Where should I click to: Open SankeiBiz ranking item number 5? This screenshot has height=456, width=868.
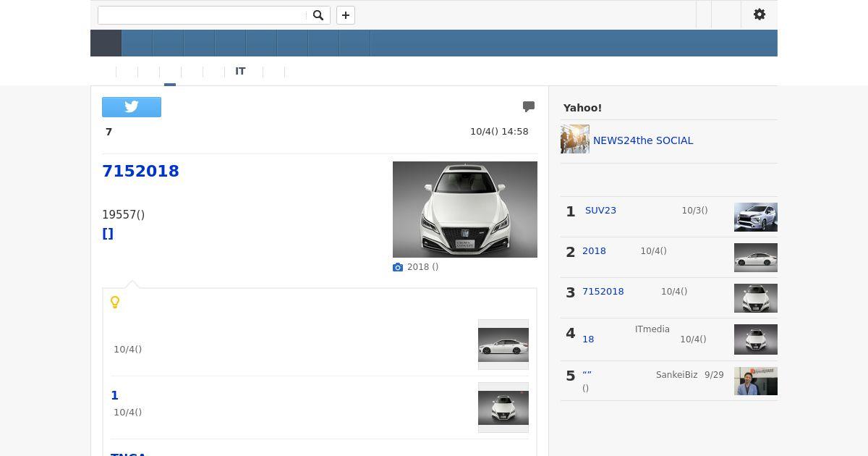587,375
